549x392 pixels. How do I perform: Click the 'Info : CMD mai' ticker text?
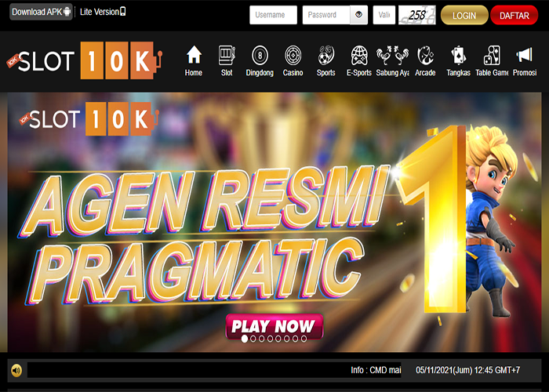(x=376, y=370)
